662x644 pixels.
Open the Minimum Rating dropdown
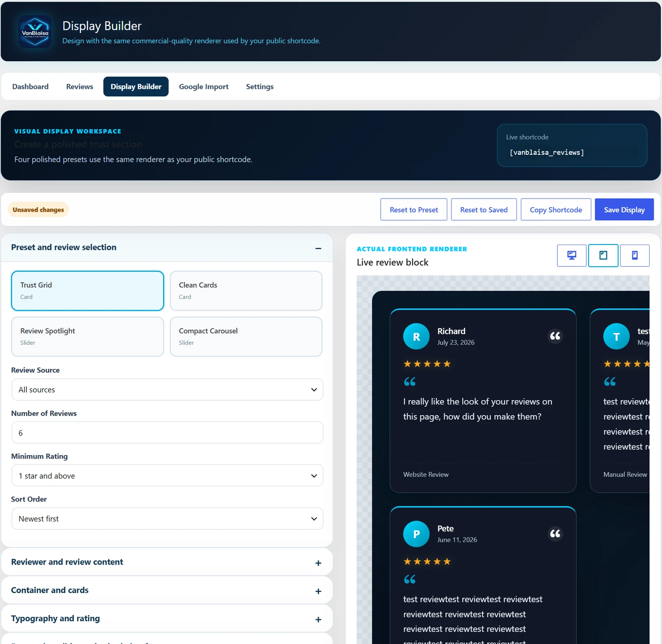[x=167, y=476]
